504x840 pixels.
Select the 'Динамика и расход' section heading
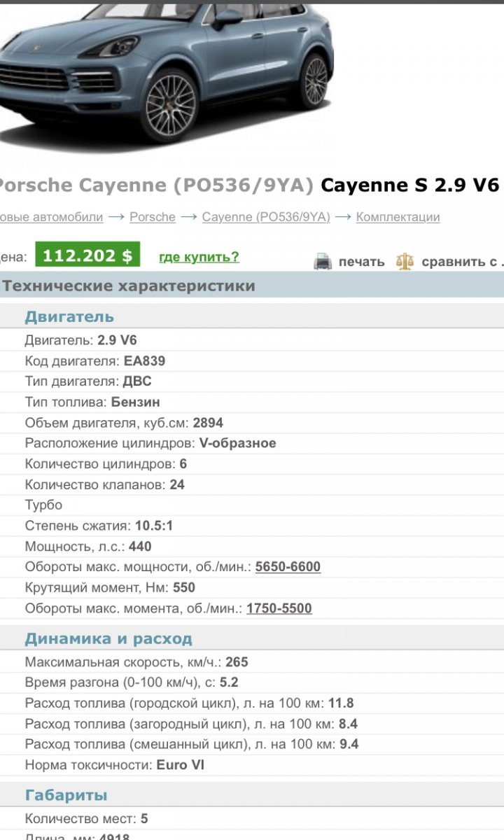pyautogui.click(x=108, y=639)
